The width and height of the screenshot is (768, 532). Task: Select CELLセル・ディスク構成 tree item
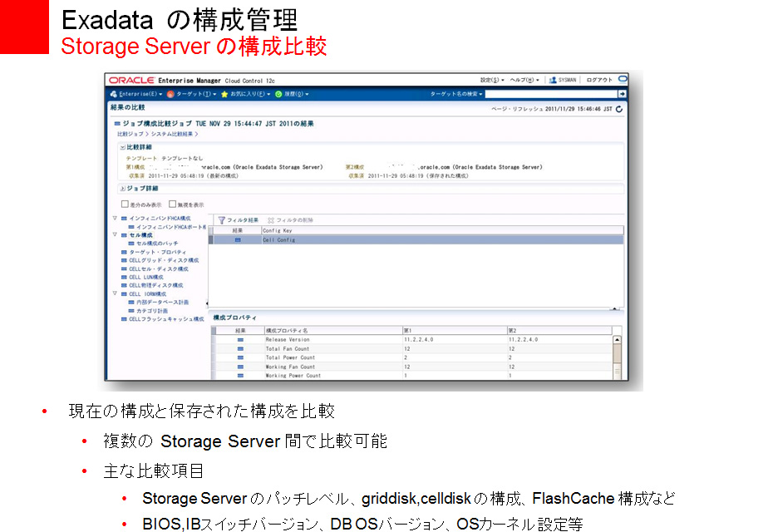[x=158, y=269]
